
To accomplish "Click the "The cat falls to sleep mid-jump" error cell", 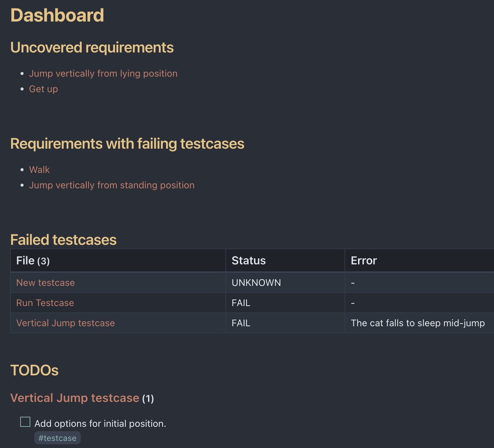I will (418, 323).
